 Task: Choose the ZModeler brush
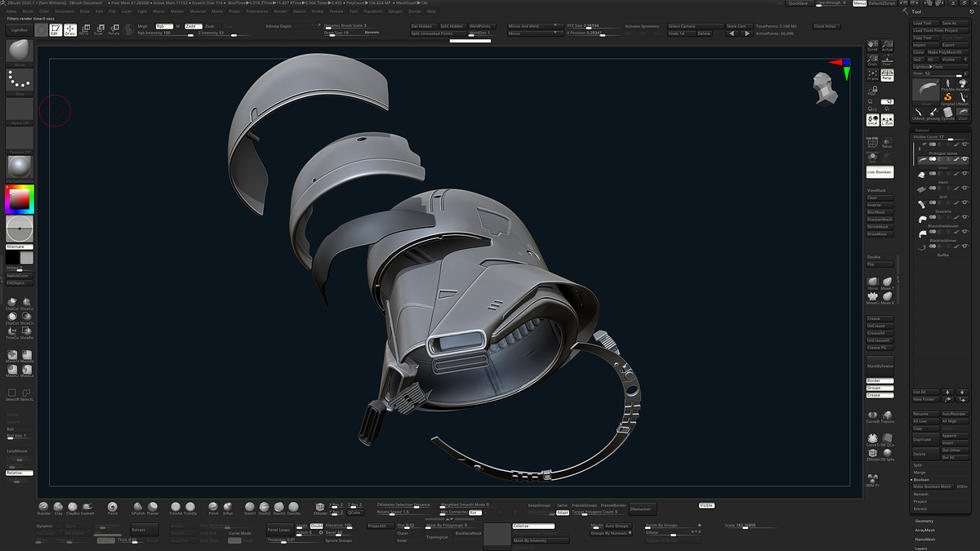320,508
